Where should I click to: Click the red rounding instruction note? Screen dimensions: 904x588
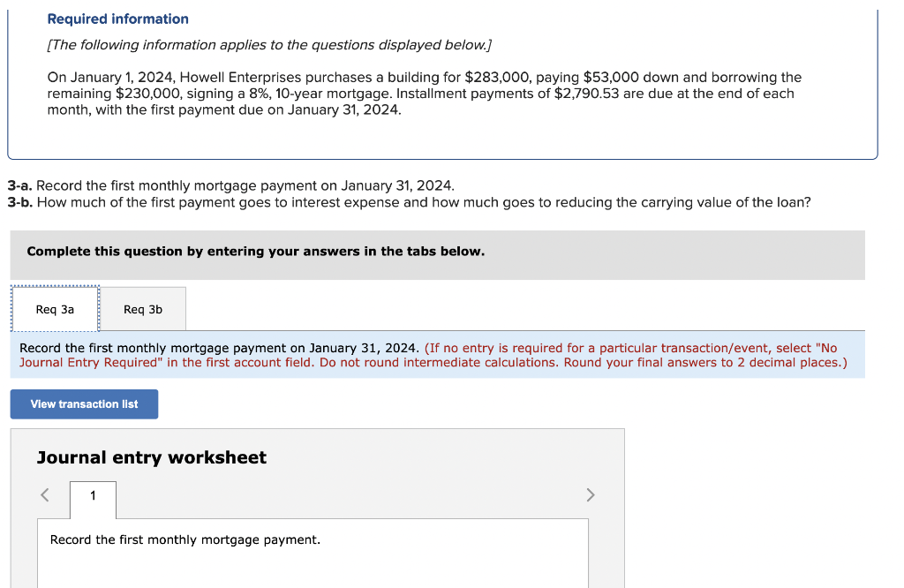tap(433, 355)
